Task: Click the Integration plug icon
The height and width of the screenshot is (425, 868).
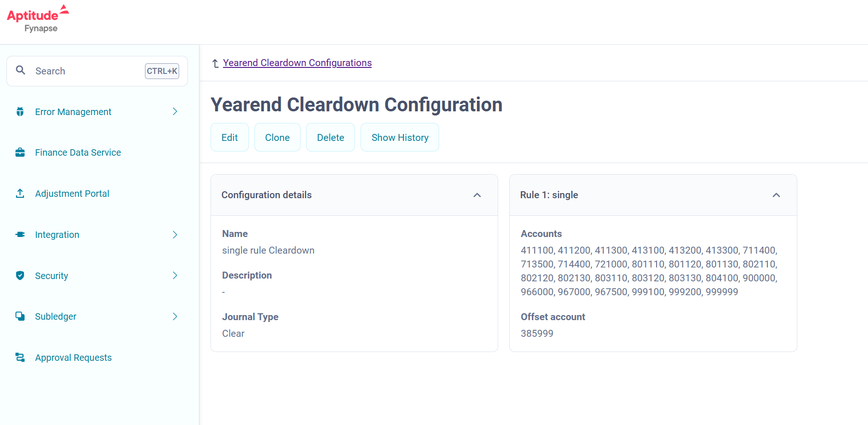Action: coord(20,235)
